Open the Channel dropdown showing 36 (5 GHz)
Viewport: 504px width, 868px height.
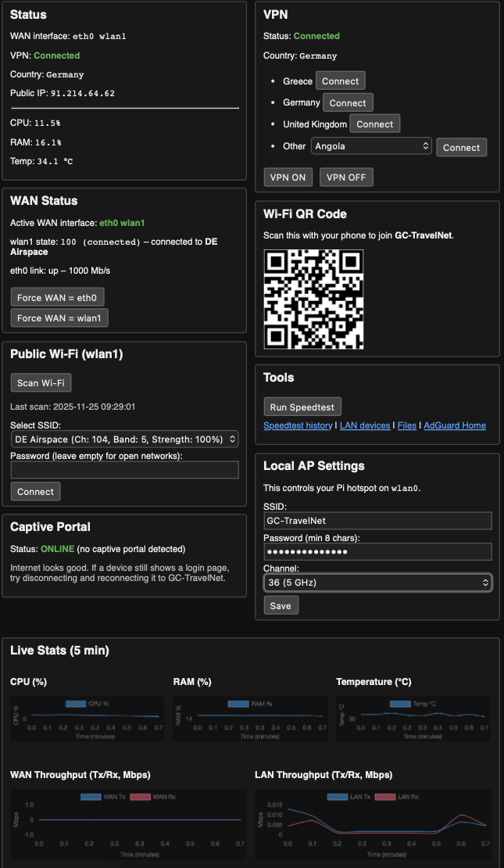point(377,583)
